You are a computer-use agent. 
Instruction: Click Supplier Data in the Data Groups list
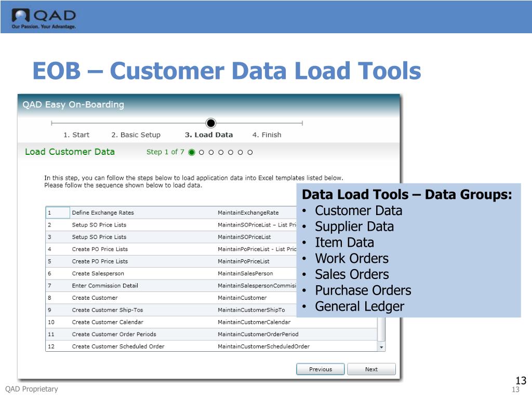[x=354, y=227]
